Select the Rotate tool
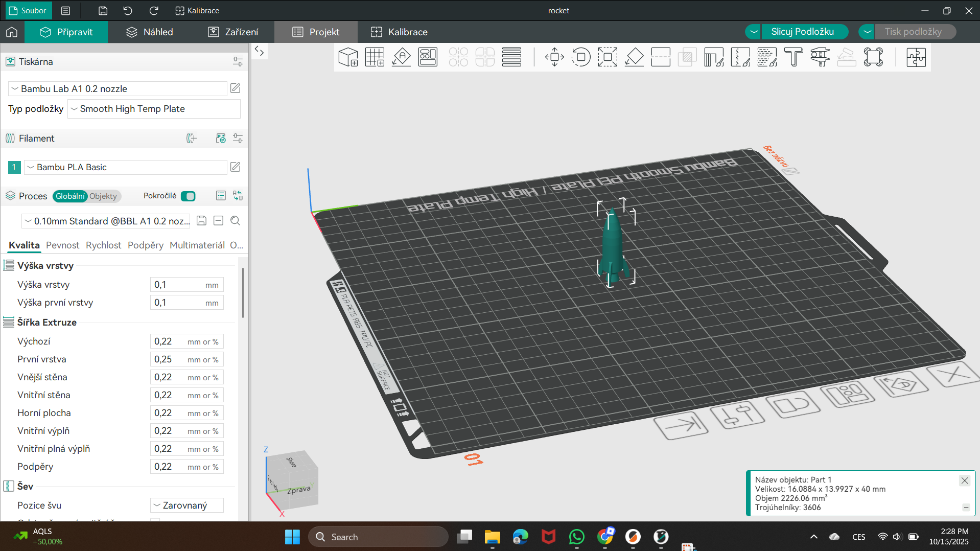 pos(581,57)
